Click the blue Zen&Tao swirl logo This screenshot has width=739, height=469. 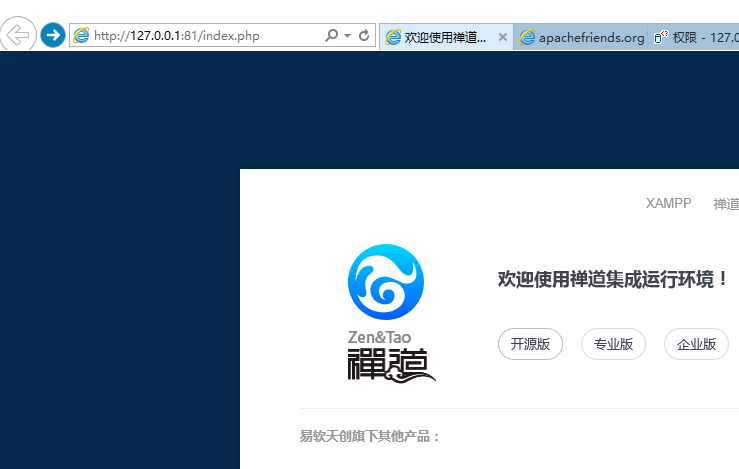[x=386, y=282]
